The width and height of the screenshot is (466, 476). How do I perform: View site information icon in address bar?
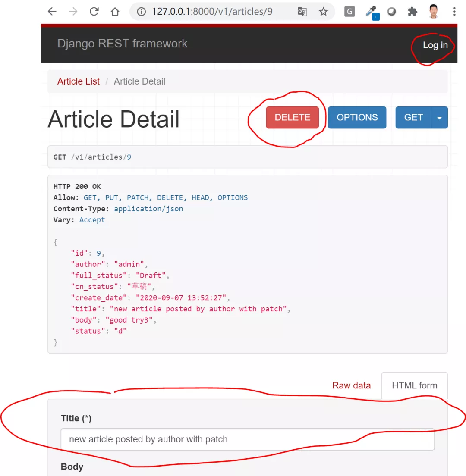141,12
